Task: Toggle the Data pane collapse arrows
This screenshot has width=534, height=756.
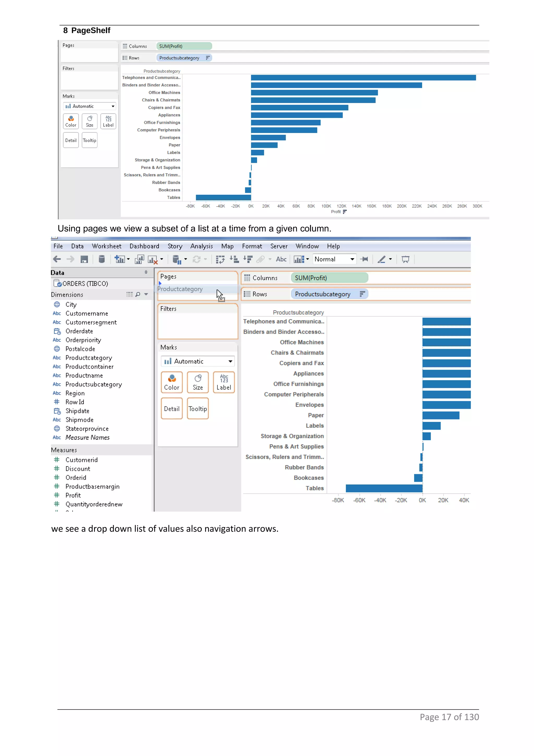Action: [x=146, y=272]
